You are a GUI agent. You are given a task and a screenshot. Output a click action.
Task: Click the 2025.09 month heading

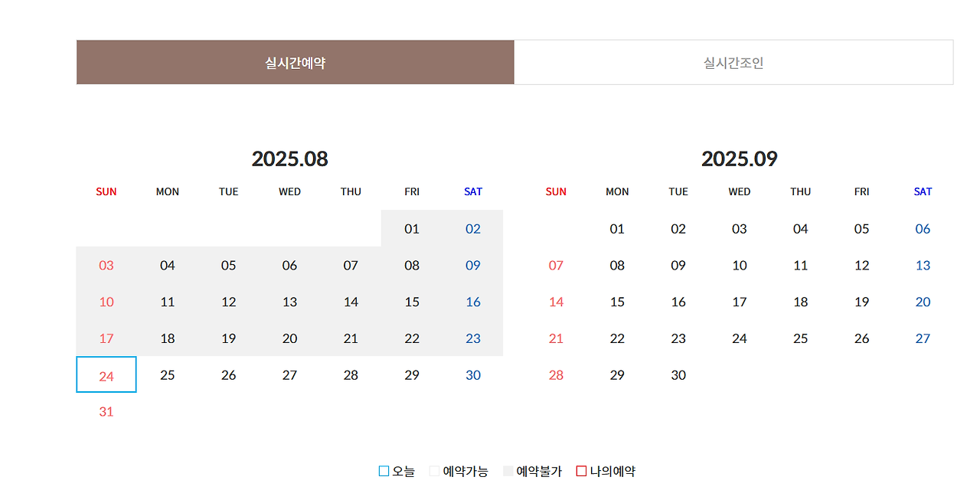click(x=740, y=158)
